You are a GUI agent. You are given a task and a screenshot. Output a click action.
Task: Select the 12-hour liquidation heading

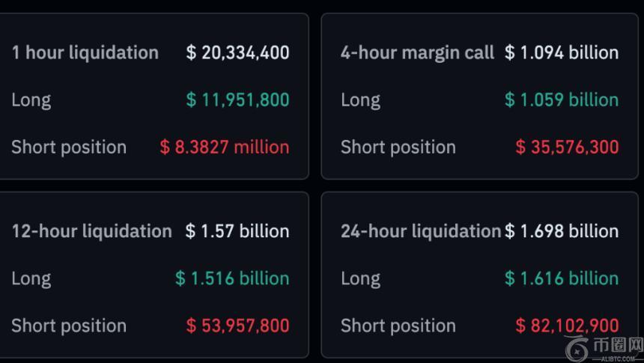tap(91, 231)
